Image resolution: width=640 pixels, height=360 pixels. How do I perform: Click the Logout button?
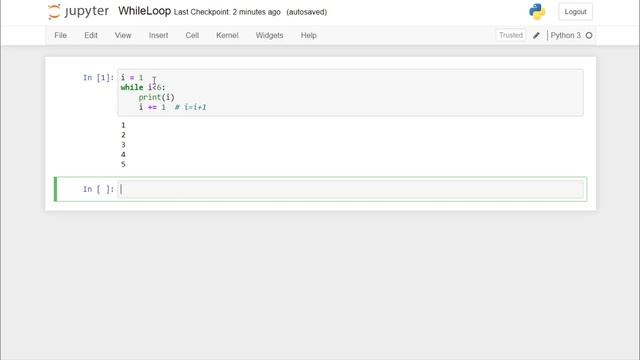coord(576,12)
